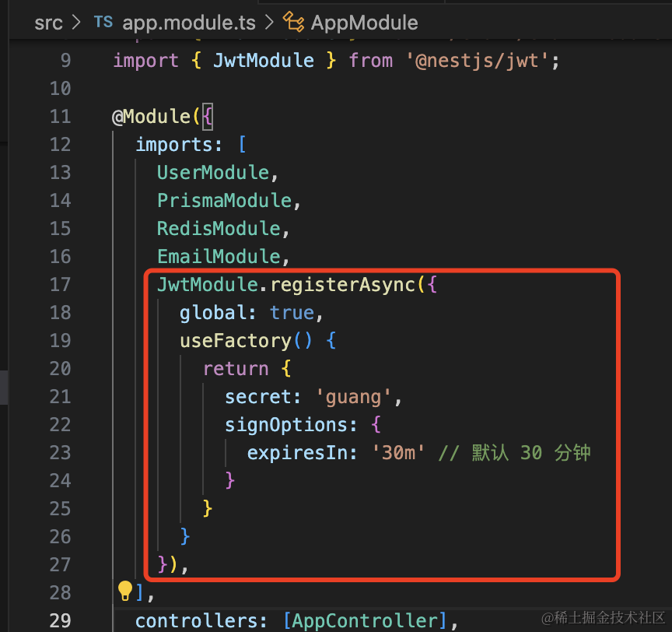Click the useFactory function name
Viewport: 672px width, 632px height.
236,340
